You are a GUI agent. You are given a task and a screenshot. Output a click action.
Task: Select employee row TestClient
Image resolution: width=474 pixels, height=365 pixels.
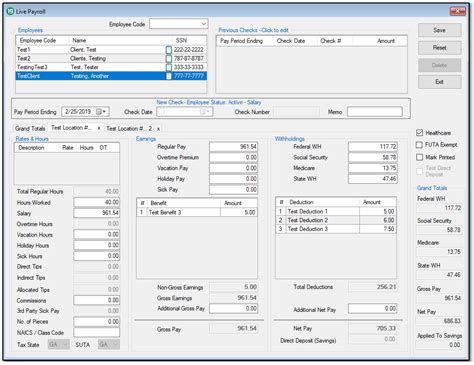[111, 76]
